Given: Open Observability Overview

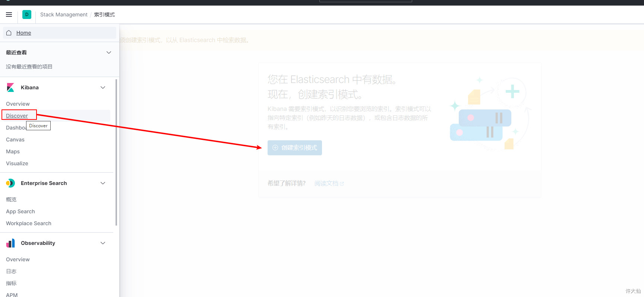Looking at the screenshot, I should point(18,259).
